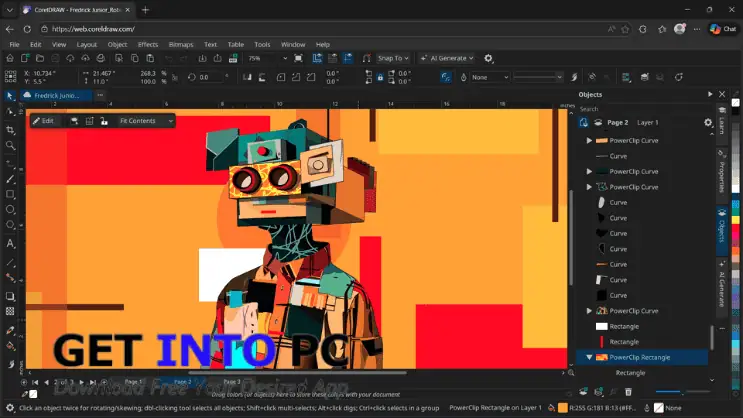Click the Paste icon in toolbar

150,58
